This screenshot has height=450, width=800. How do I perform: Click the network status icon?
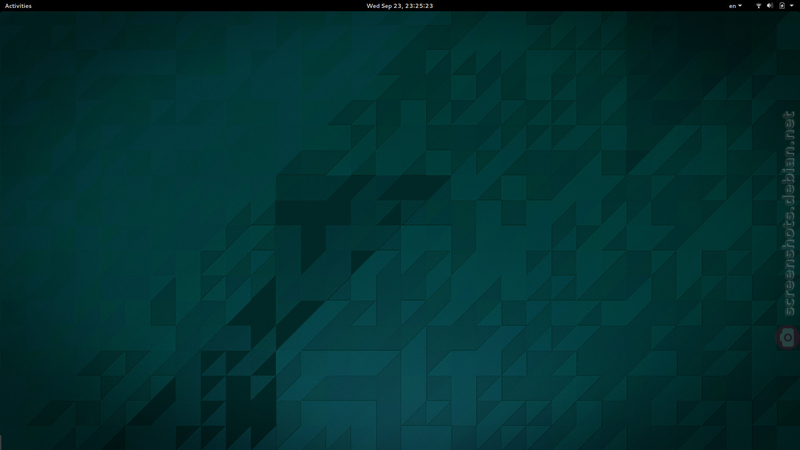(x=758, y=6)
